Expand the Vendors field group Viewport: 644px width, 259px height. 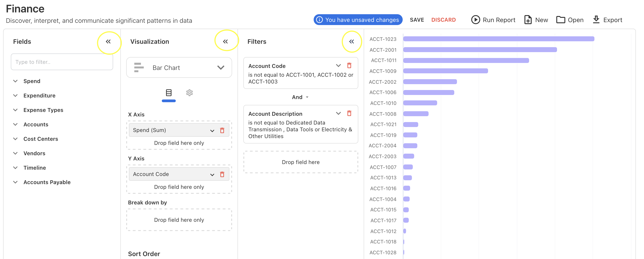point(16,153)
